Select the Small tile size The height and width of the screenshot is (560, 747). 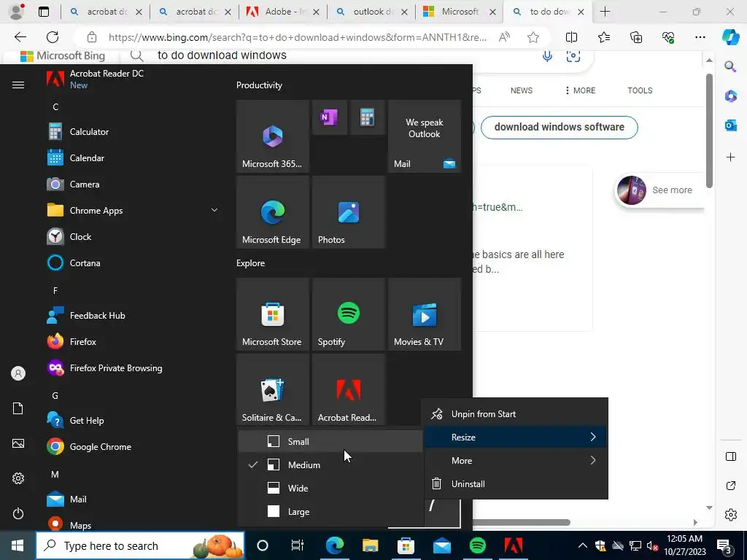point(330,441)
